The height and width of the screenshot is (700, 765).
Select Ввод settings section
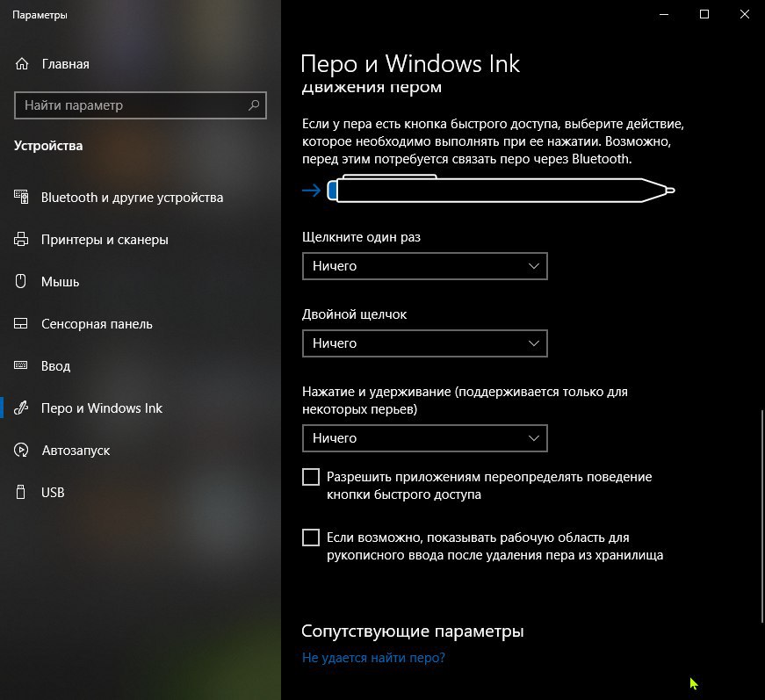55,366
